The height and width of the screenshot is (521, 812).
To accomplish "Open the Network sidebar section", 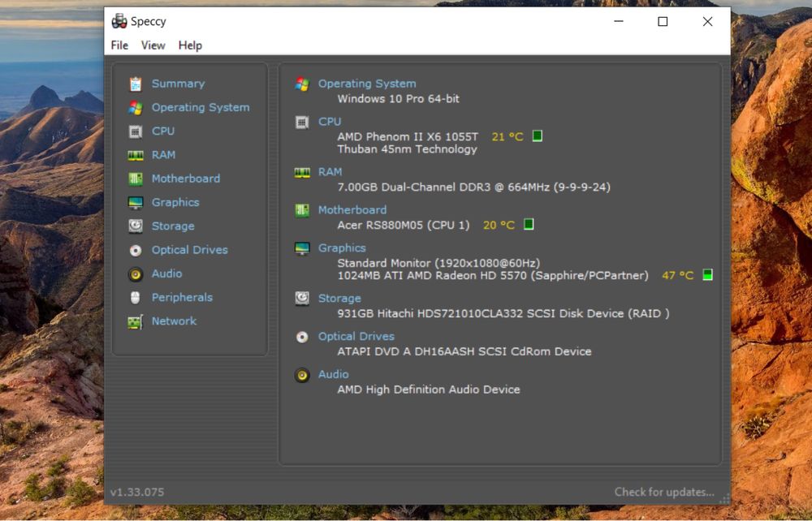I will pos(174,321).
